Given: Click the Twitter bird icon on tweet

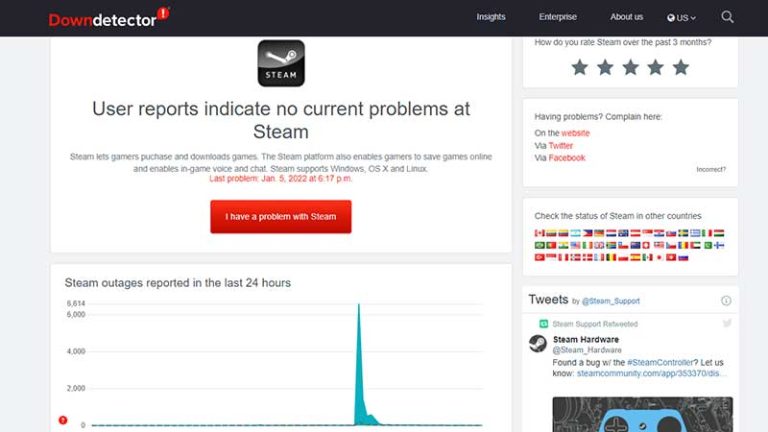Looking at the screenshot, I should pos(727,323).
